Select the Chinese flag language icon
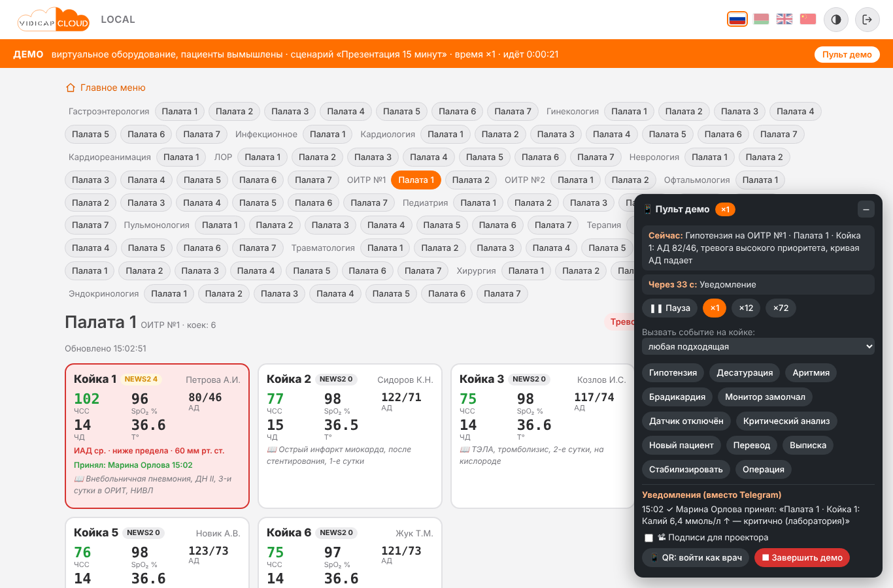The height and width of the screenshot is (588, 893). [x=808, y=19]
